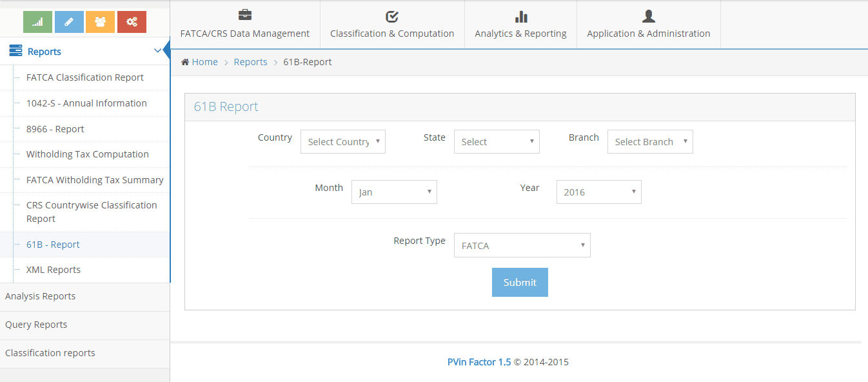The width and height of the screenshot is (868, 382).
Task: Click the orange users group icon button
Action: pyautogui.click(x=100, y=22)
